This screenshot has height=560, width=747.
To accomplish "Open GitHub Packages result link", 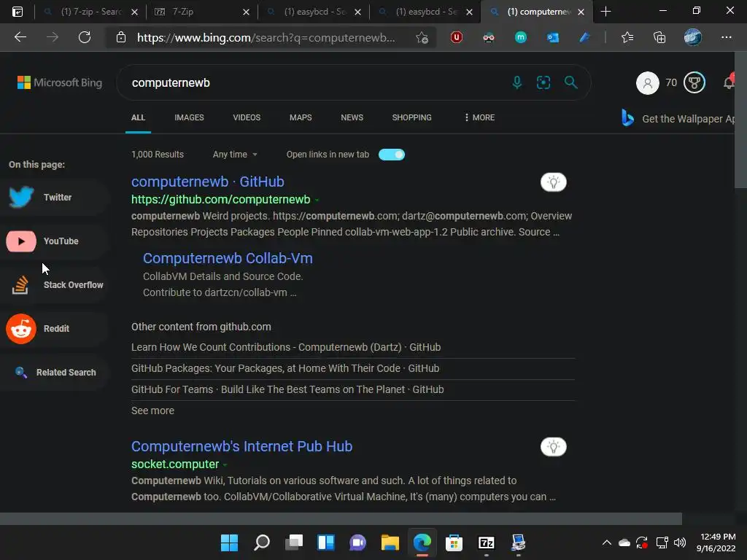I will [x=285, y=368].
